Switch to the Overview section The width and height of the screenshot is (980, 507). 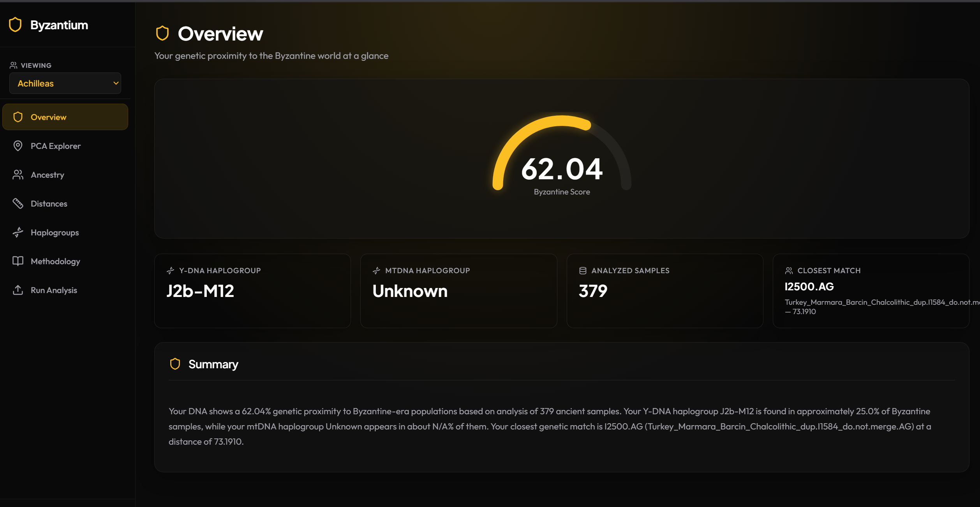[48, 117]
